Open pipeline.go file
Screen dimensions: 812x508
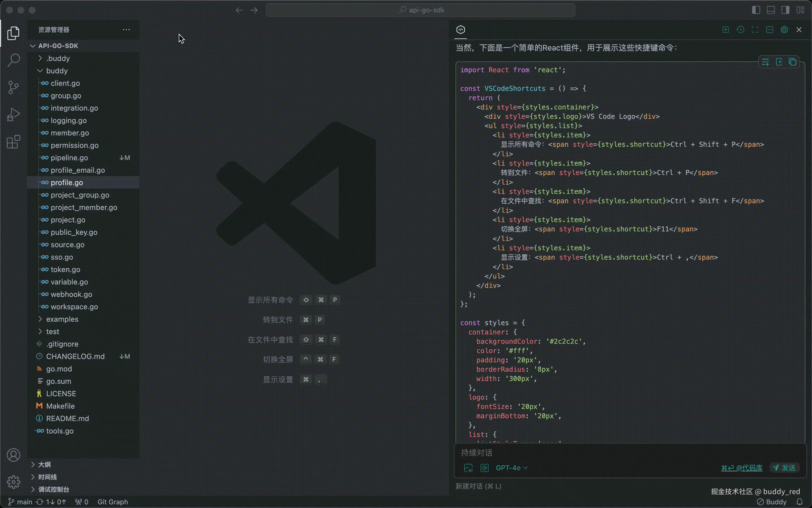tap(83, 158)
